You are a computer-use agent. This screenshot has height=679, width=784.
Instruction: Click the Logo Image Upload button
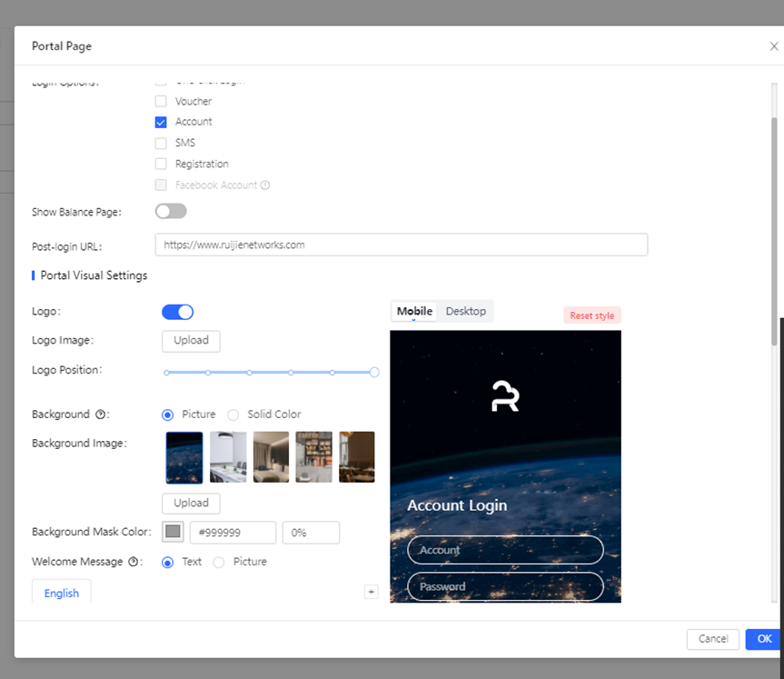coord(191,341)
